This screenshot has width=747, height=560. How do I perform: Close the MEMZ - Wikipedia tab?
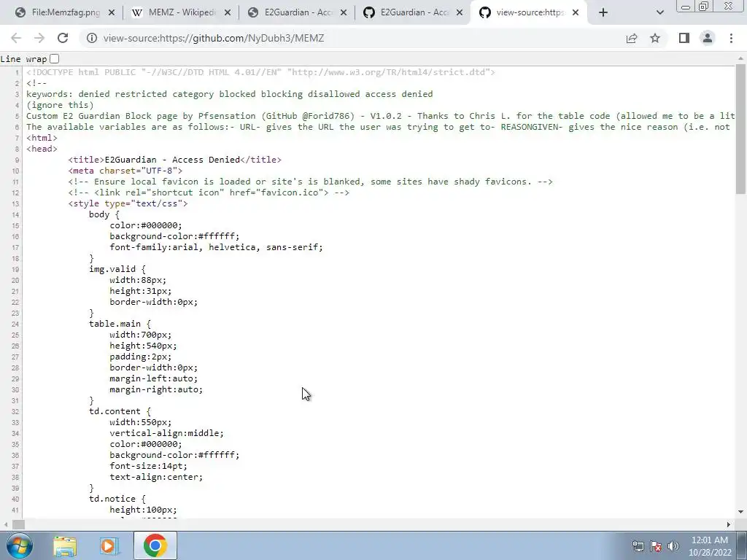(x=228, y=12)
